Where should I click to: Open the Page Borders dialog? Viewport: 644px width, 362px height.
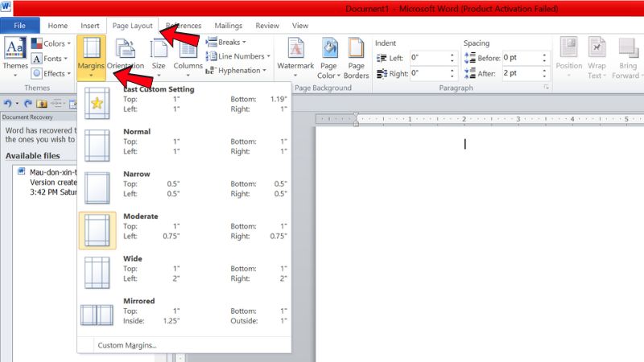click(x=356, y=57)
